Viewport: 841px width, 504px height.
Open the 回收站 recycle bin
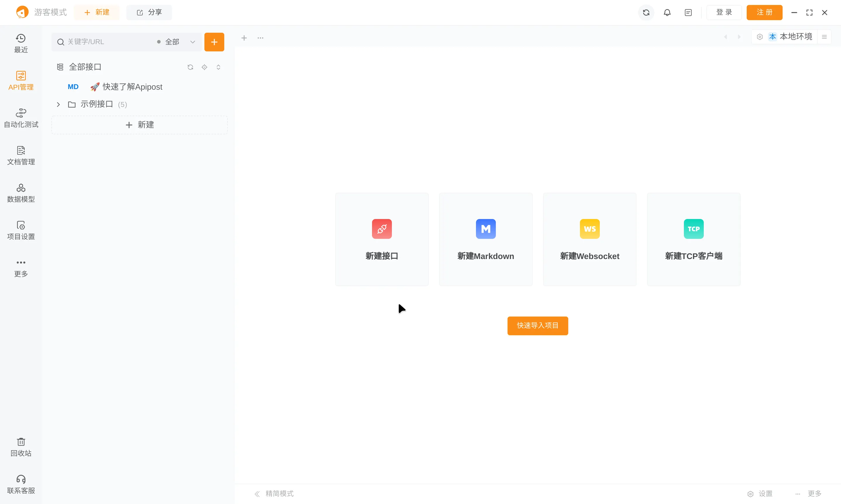click(x=21, y=447)
